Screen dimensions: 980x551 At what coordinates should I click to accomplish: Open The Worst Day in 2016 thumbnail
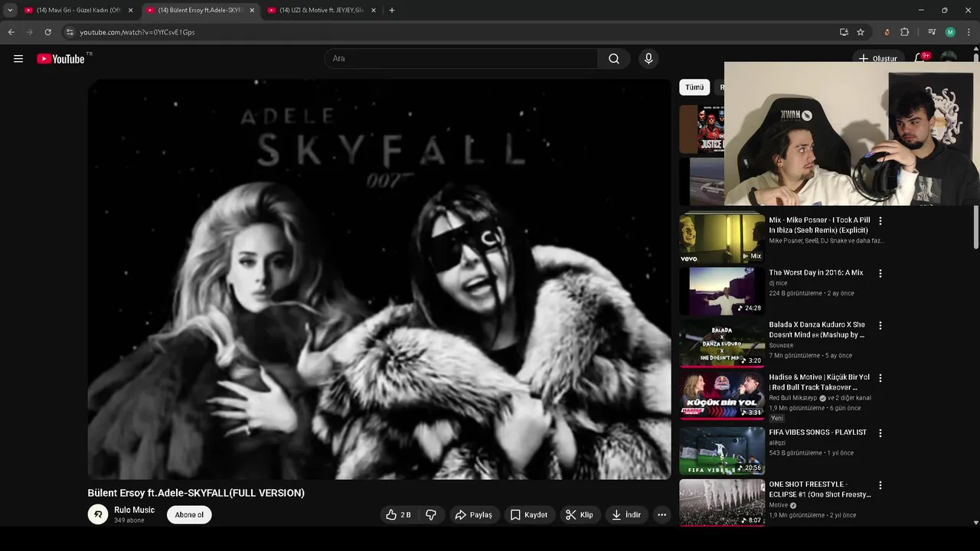[x=722, y=291]
